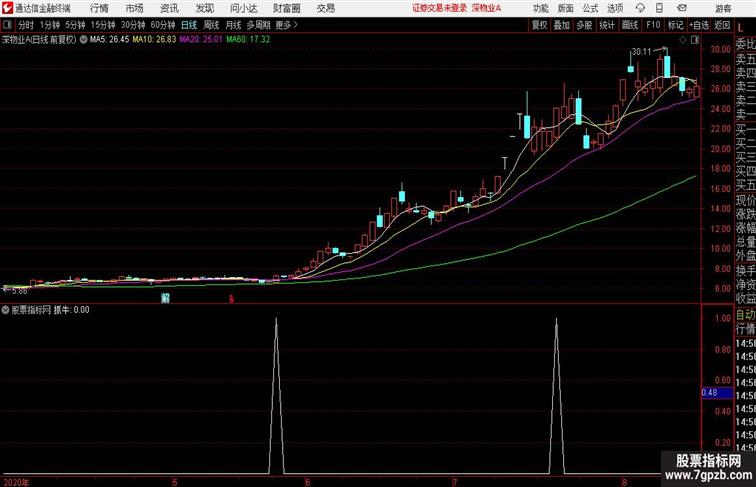Click the blue 0.48 axis value marker
756x487 pixels.
coord(716,392)
